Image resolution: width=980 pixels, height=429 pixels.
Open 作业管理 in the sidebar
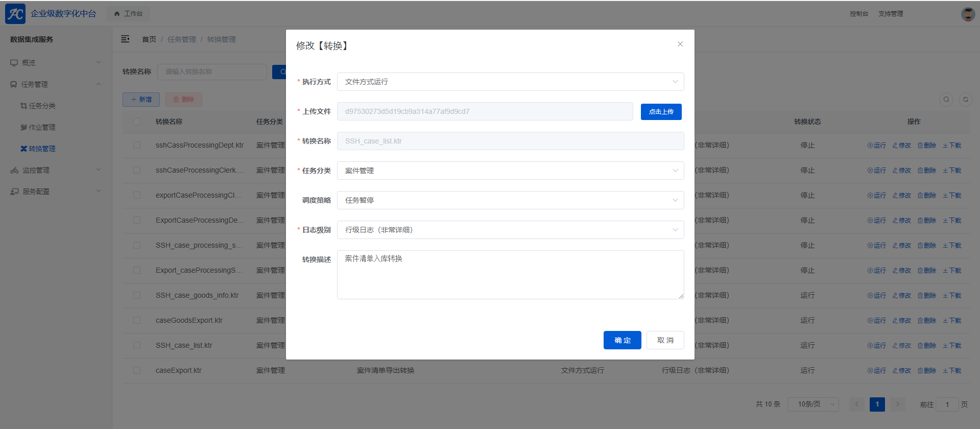(42, 127)
